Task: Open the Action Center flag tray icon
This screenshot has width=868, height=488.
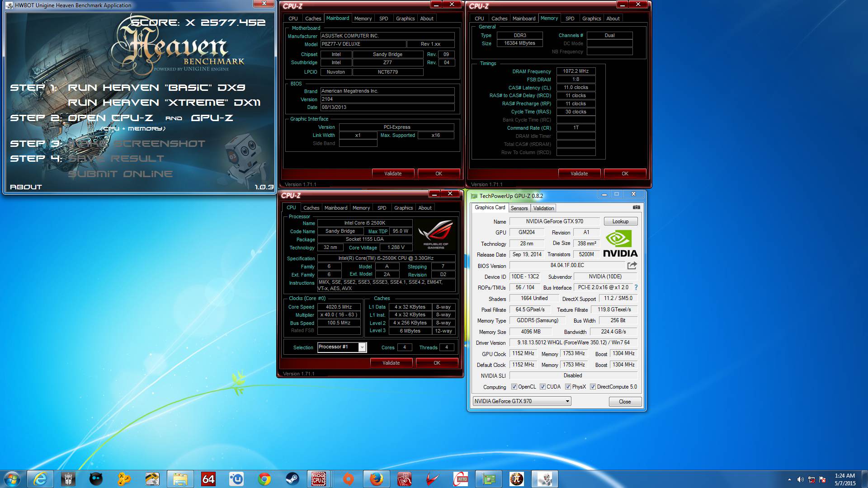Action: (x=822, y=479)
